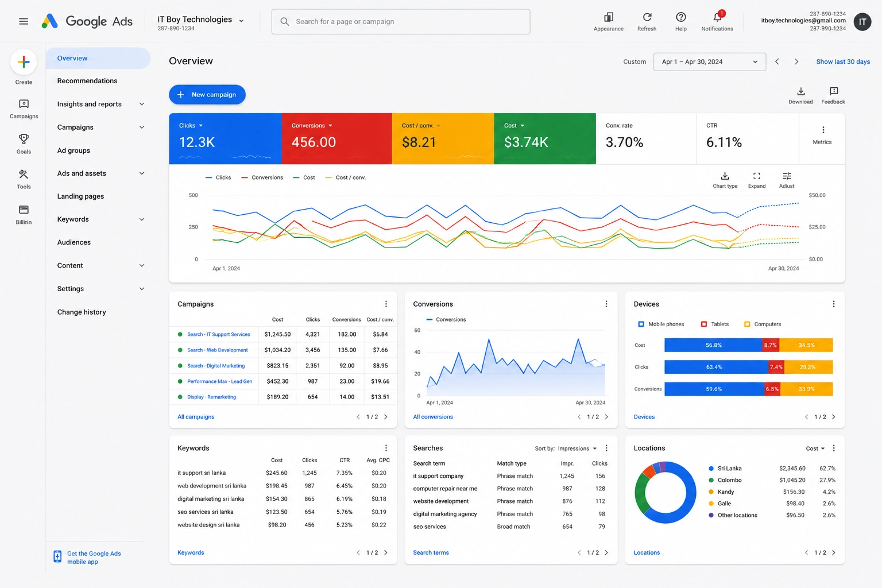This screenshot has width=882, height=588.
Task: Open Goals trophy icon
Action: (x=24, y=144)
